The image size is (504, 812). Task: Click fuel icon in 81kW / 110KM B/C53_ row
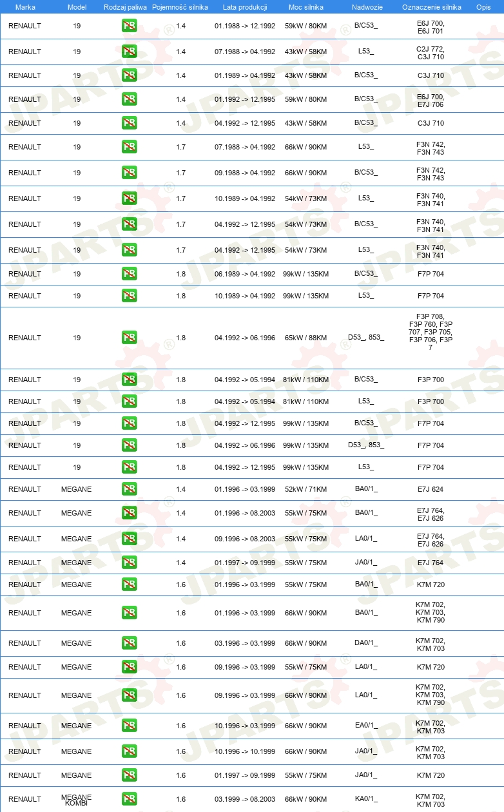(129, 380)
